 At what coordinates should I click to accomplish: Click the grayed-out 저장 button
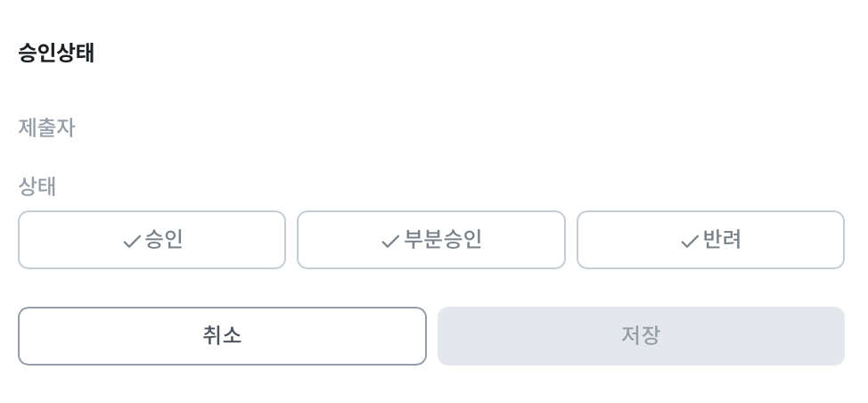click(641, 336)
